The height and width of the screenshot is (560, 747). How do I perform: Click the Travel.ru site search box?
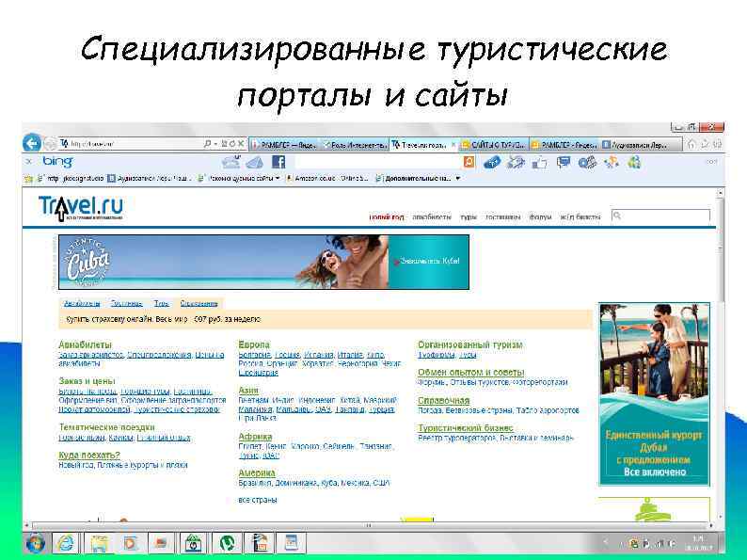[x=660, y=216]
